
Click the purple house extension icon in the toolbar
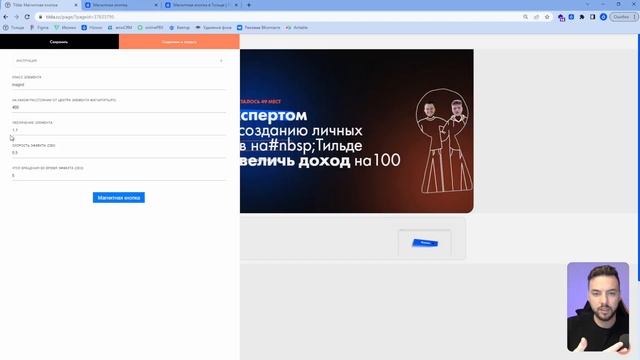tap(561, 17)
